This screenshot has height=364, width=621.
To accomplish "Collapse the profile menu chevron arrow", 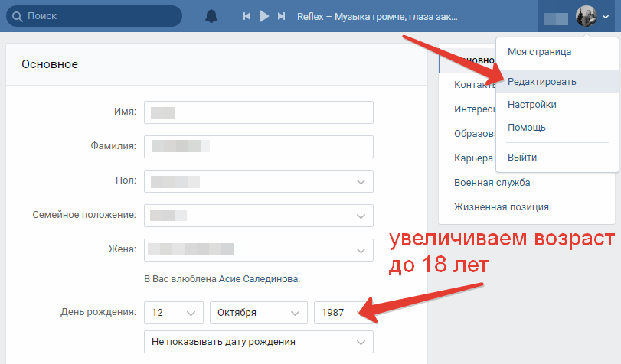I will 606,17.
